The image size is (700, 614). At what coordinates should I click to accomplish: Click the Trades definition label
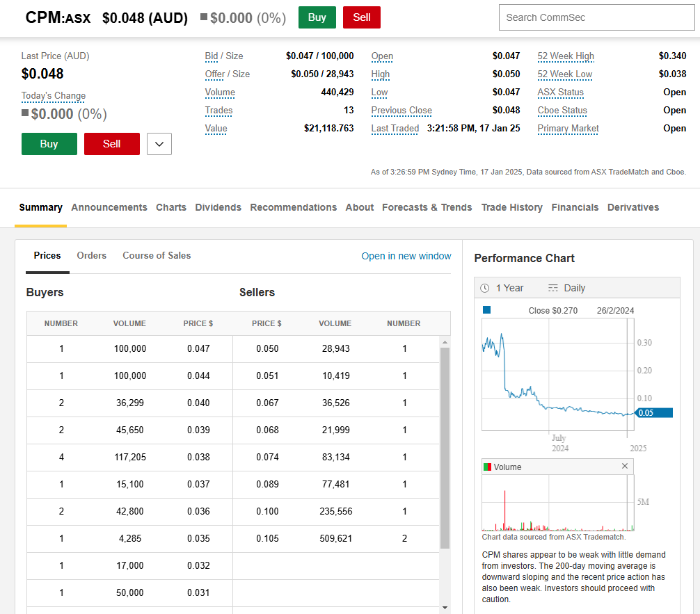click(x=218, y=111)
